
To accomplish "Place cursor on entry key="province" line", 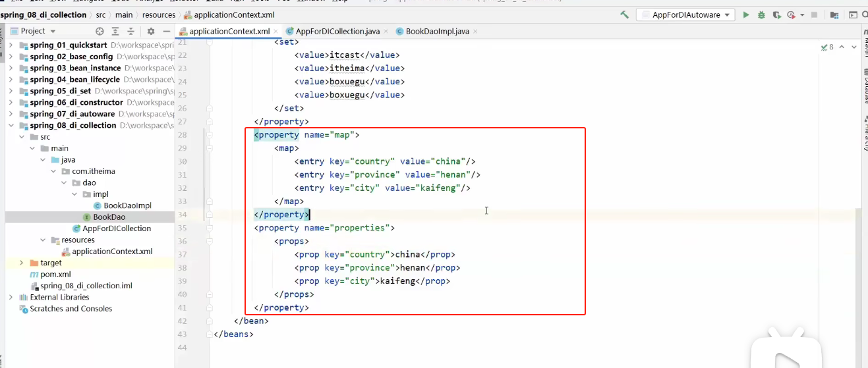I will [x=388, y=174].
